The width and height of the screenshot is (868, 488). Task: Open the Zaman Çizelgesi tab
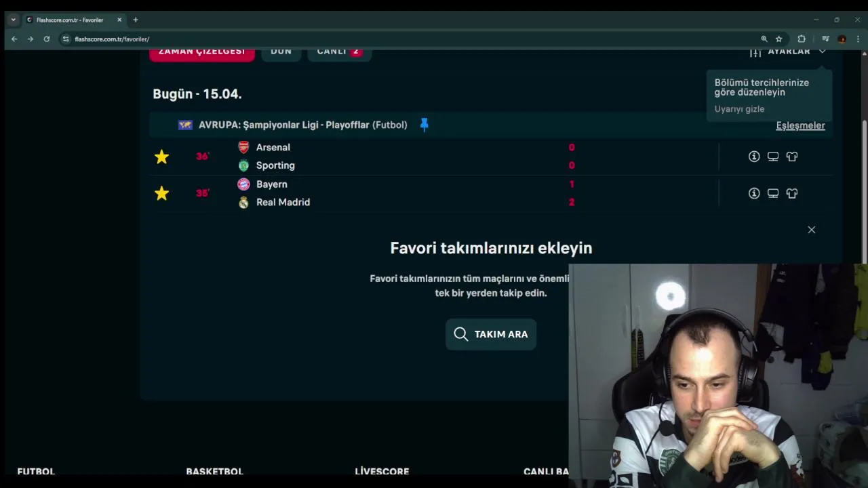pyautogui.click(x=202, y=52)
